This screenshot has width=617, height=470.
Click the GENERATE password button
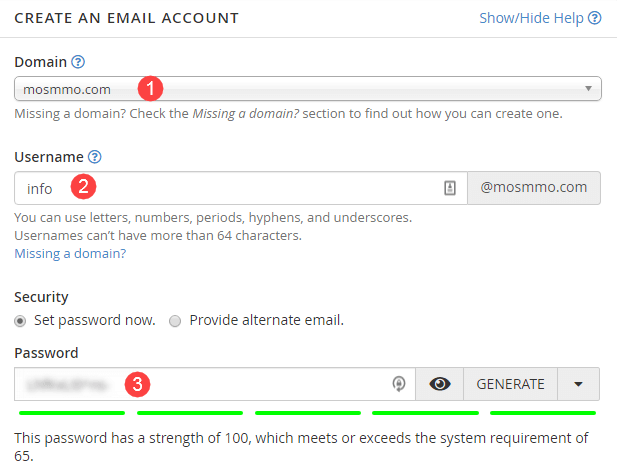pos(510,384)
